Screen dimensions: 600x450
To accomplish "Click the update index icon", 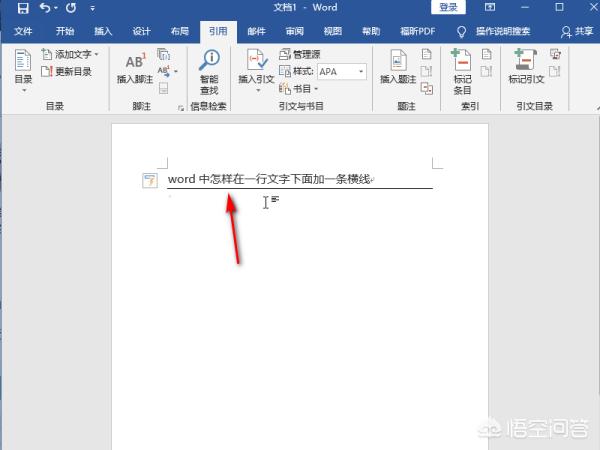I will (x=486, y=71).
